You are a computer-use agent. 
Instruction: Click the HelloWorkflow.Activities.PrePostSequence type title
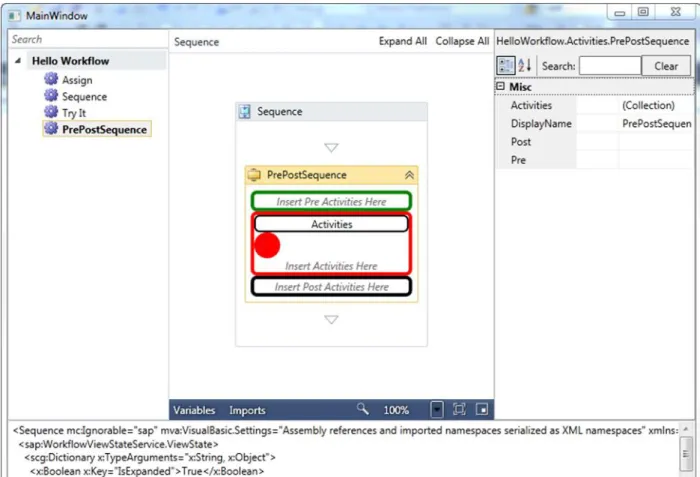coord(592,41)
